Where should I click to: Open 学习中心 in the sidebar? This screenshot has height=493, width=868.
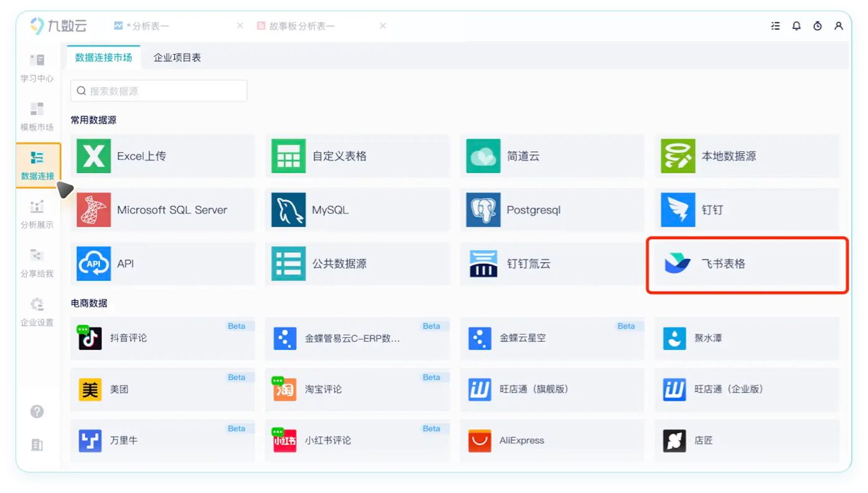coord(37,68)
